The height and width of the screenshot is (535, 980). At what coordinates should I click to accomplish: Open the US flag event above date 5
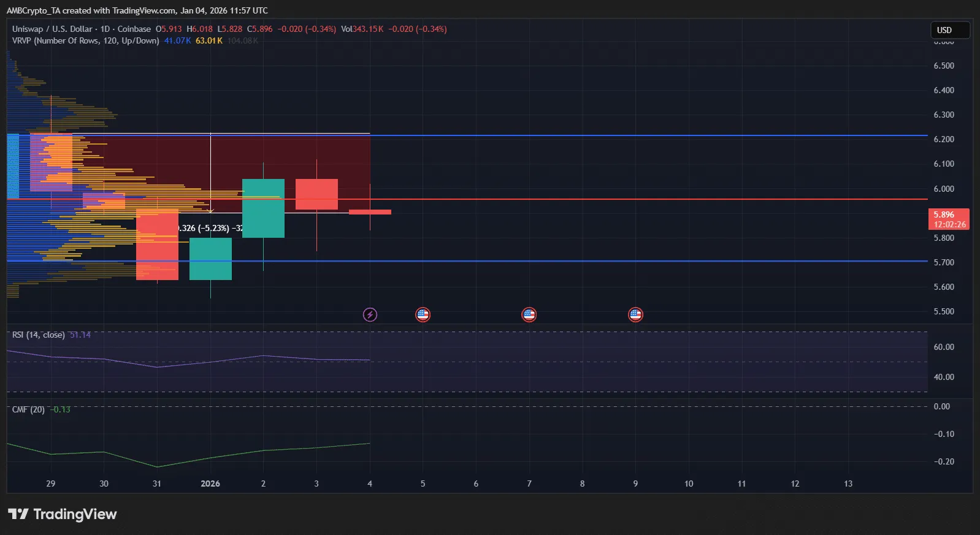click(423, 315)
